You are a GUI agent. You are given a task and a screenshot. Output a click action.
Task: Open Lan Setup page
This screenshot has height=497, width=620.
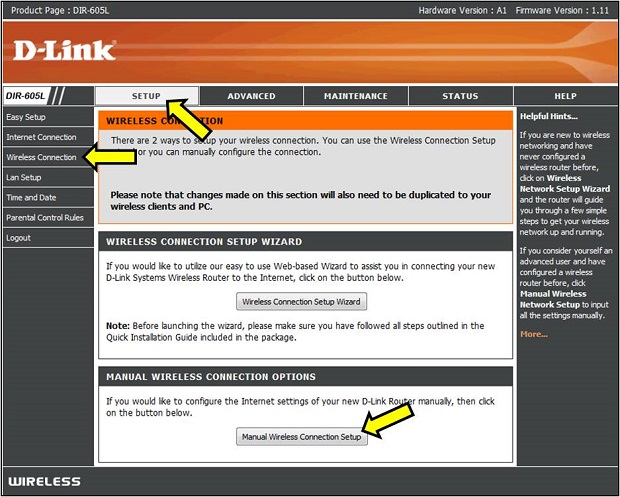point(48,178)
